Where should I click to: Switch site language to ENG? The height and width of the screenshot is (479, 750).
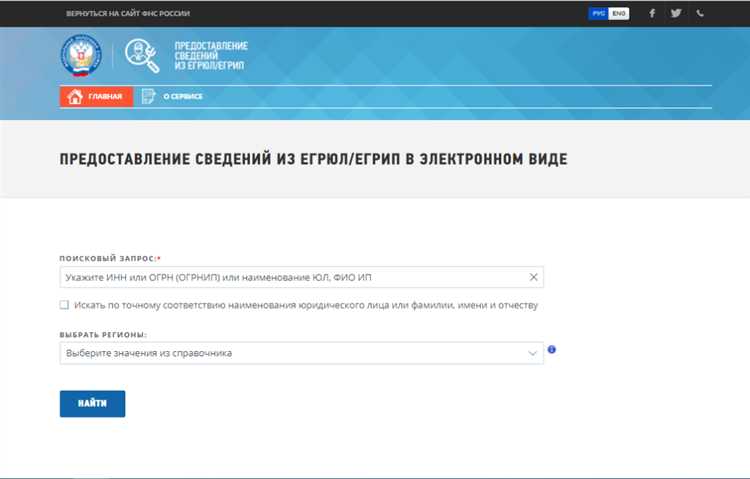click(619, 13)
